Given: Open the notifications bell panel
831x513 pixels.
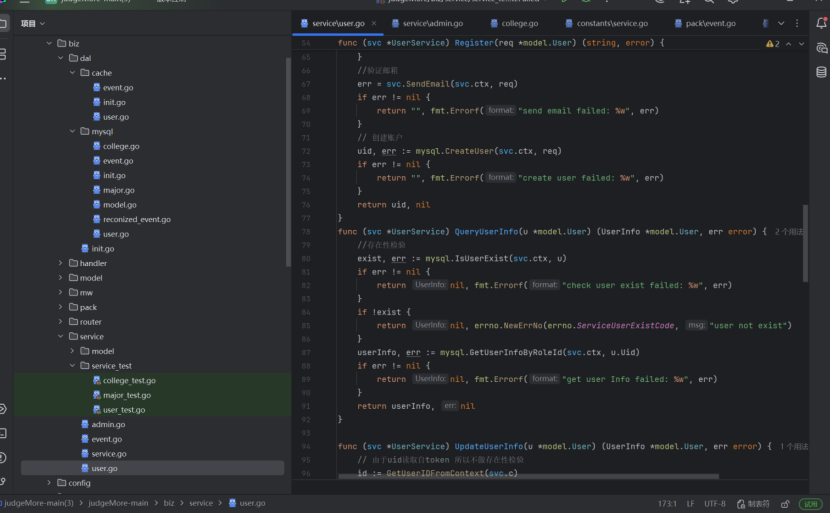Looking at the screenshot, I should 821,23.
